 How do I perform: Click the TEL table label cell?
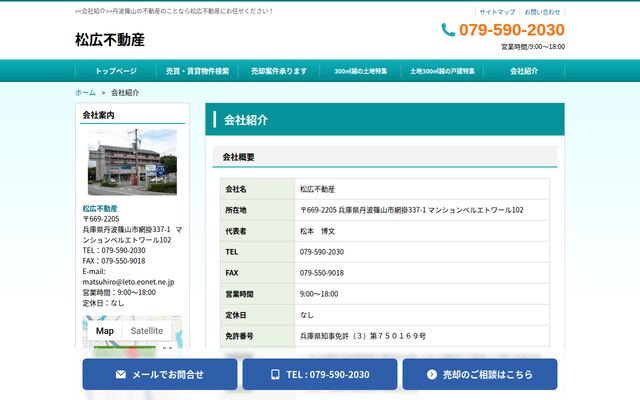(x=257, y=252)
